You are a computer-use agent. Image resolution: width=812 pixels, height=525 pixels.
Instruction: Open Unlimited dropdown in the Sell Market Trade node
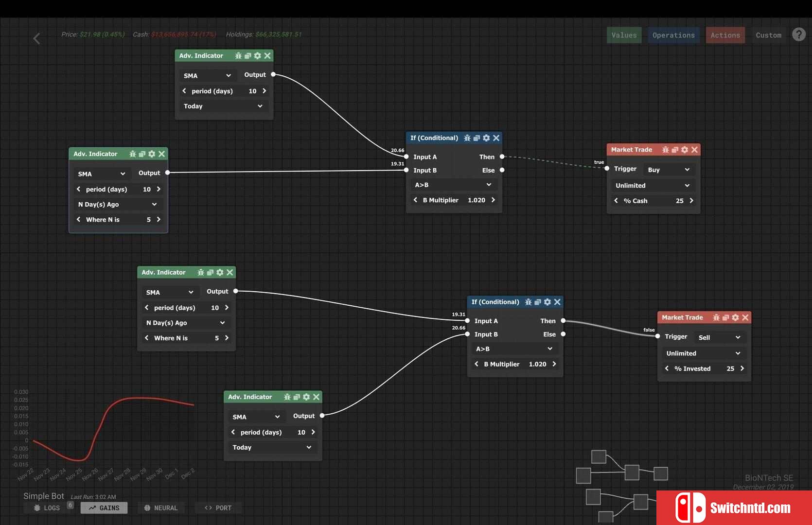click(x=703, y=353)
